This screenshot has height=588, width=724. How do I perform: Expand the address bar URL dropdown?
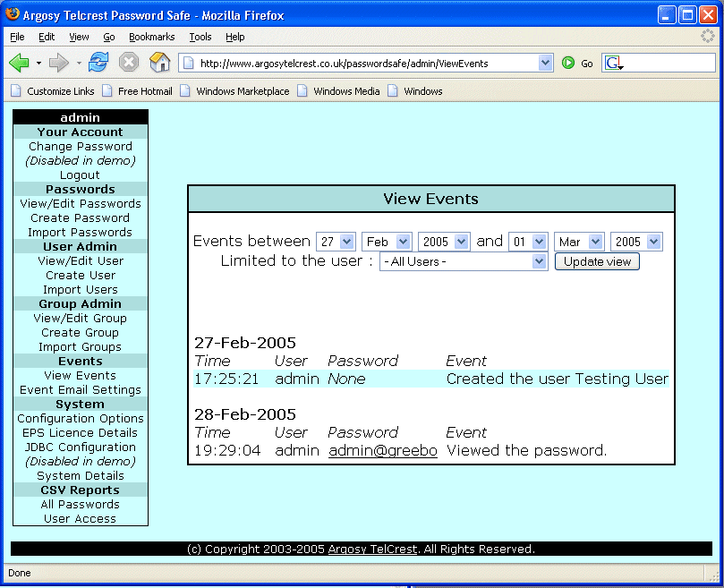pyautogui.click(x=545, y=63)
